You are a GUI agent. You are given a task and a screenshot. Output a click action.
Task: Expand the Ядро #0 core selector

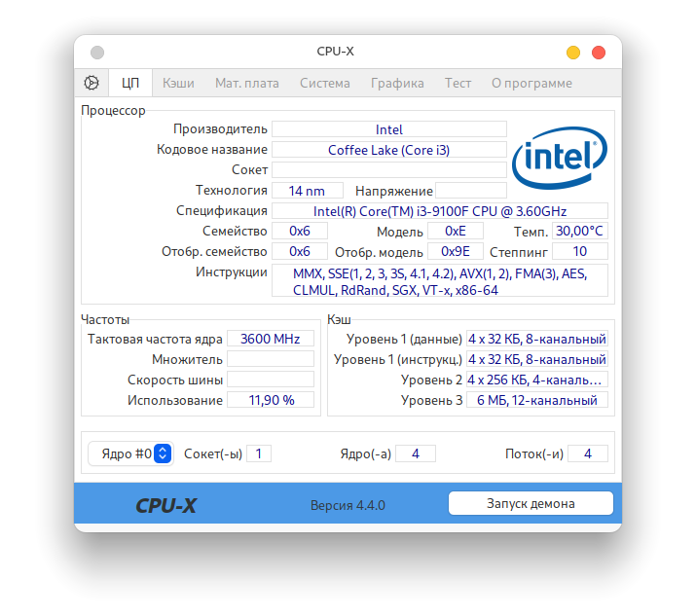(x=130, y=453)
